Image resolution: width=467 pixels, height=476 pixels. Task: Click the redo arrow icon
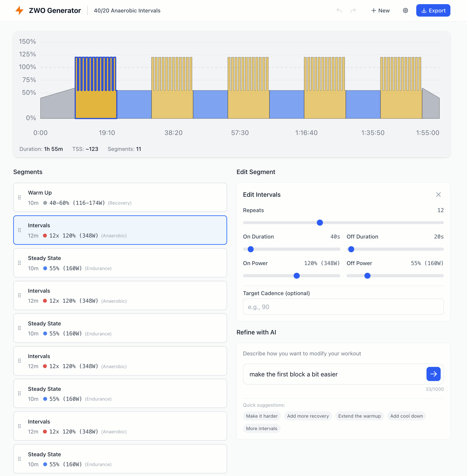click(x=353, y=10)
